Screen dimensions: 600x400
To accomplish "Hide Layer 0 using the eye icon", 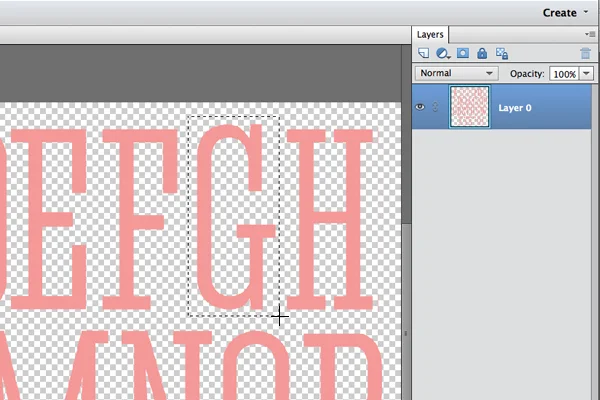I will [x=420, y=107].
